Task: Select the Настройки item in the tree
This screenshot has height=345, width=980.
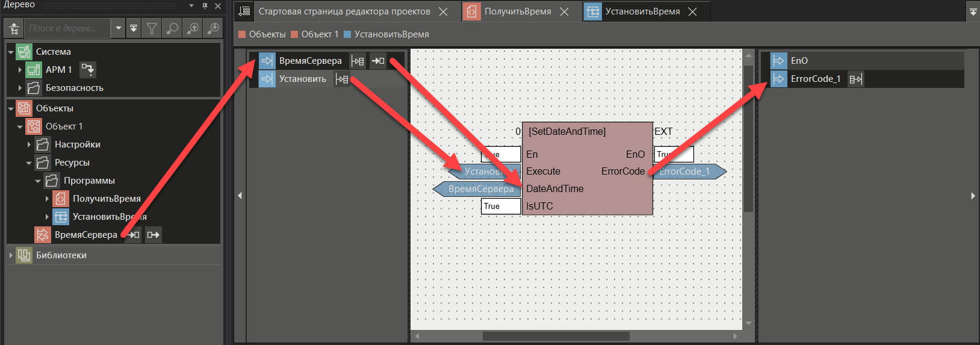Action: pos(77,145)
